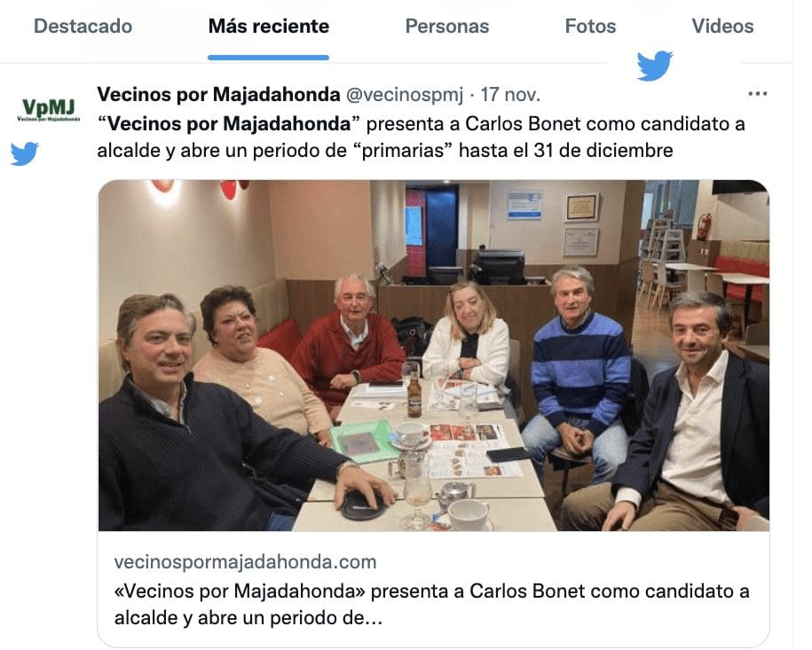
Task: Click the Twitter bird icon below the avatar
Action: (24, 153)
